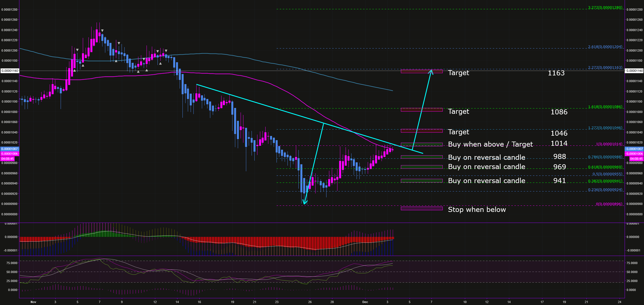
Task: Click the highlighted 0.00001160 price tag on right axis
Action: click(634, 71)
